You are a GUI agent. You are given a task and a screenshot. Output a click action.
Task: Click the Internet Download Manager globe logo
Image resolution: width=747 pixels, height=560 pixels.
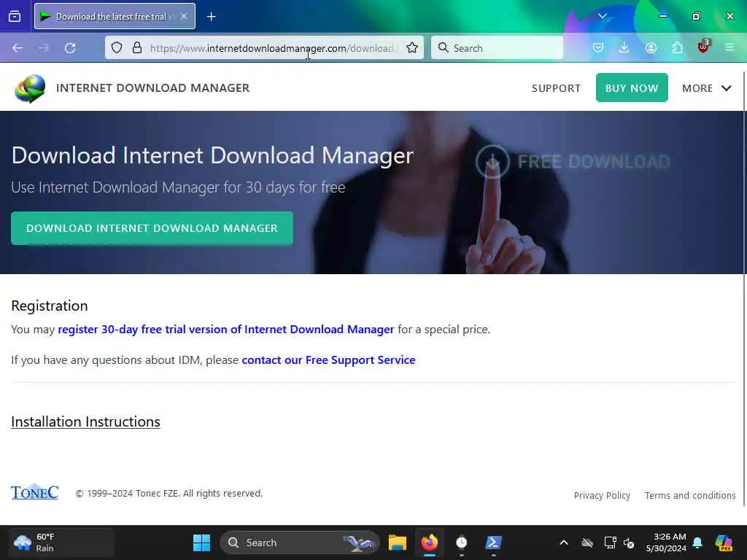point(30,88)
